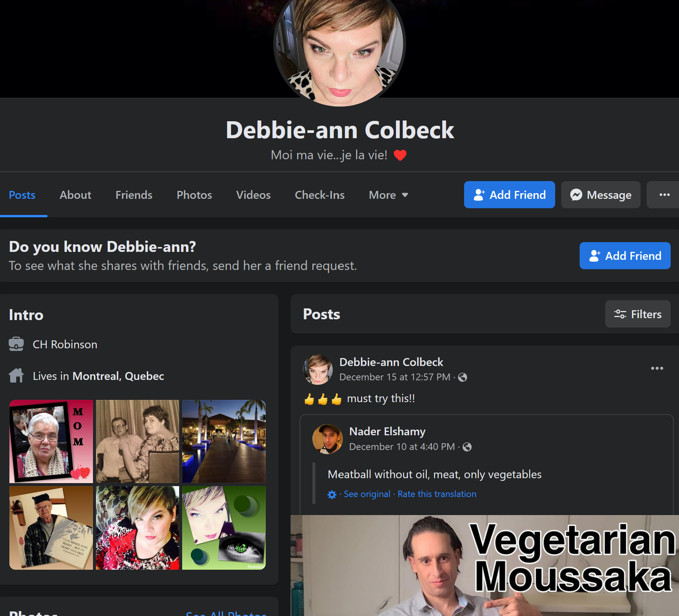Open the Friends tab
679x616 pixels.
(134, 195)
